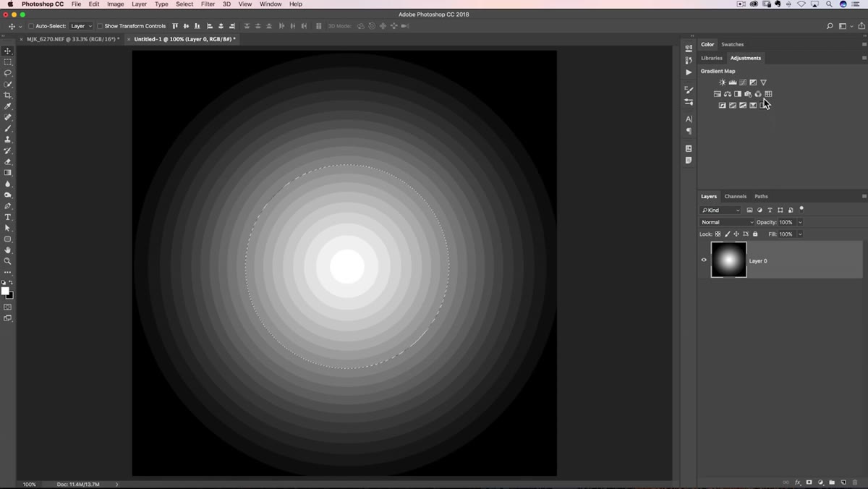Open the Image menu

pyautogui.click(x=116, y=4)
